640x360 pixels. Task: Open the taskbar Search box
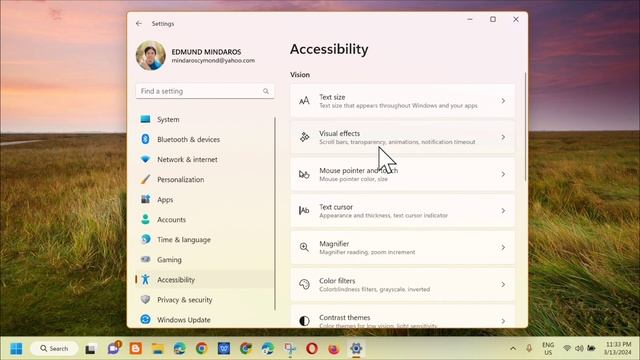[54, 349]
